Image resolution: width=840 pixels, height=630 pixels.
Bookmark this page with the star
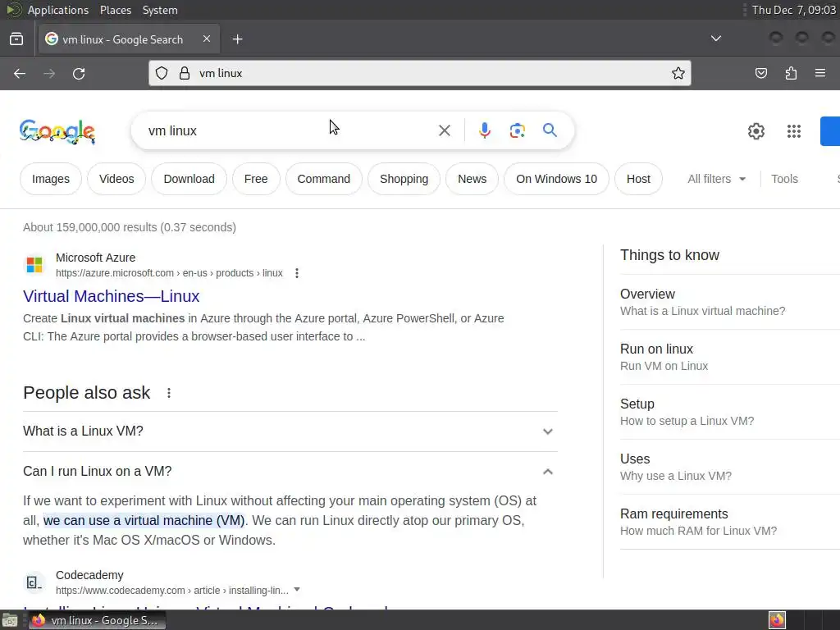click(678, 73)
